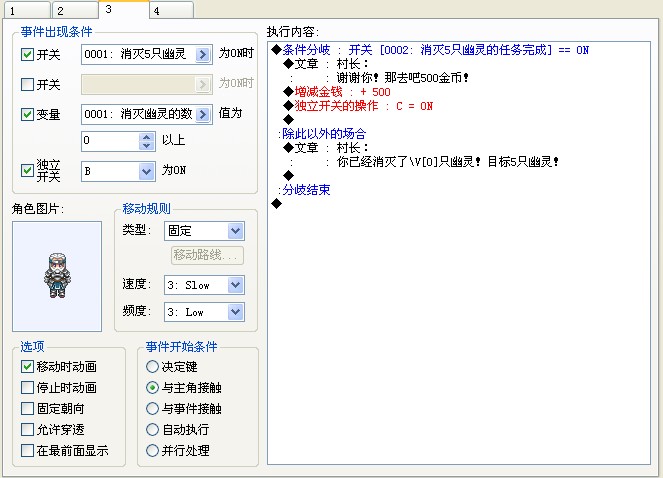Image resolution: width=663 pixels, height=478 pixels.
Task: Select the second 文章 : 村长: command under else
Action: click(326, 148)
